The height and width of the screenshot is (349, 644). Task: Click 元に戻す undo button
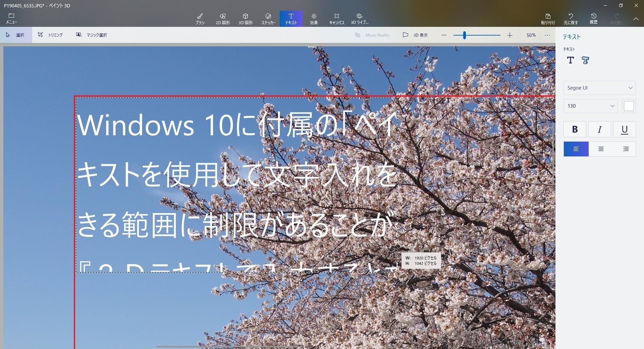click(x=571, y=19)
